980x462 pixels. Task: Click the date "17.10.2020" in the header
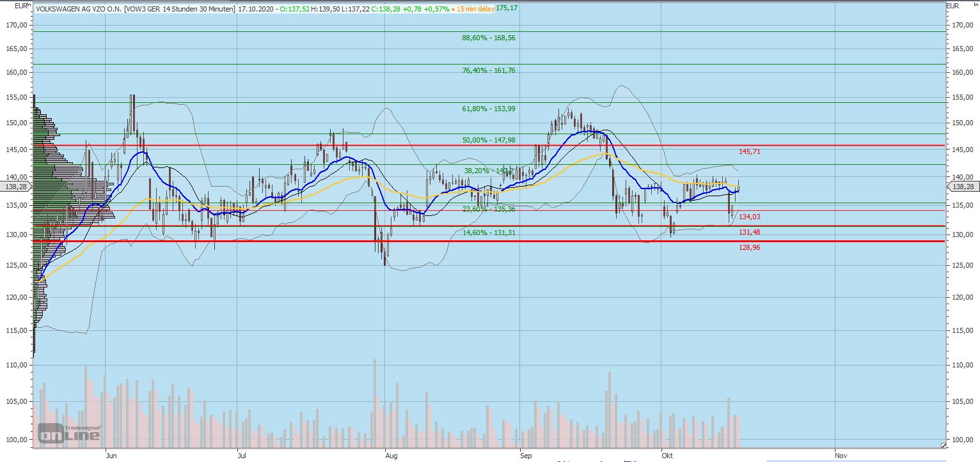pyautogui.click(x=257, y=9)
